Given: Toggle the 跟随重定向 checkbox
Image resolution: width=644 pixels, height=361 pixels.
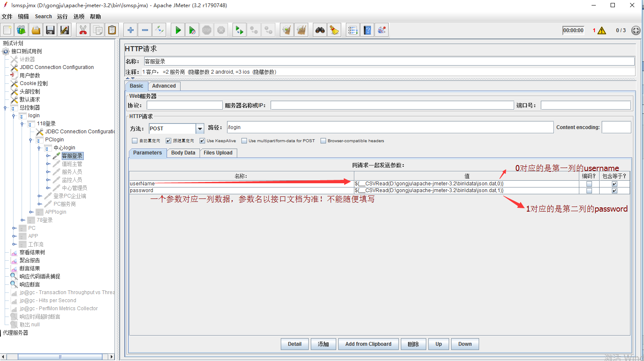Looking at the screenshot, I should pyautogui.click(x=168, y=141).
